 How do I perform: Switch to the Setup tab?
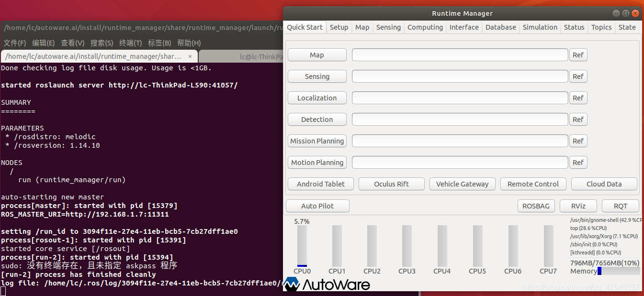[339, 27]
